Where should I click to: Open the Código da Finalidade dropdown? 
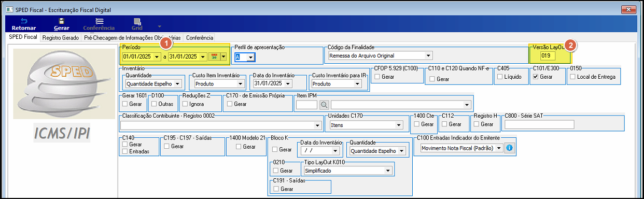click(x=428, y=55)
